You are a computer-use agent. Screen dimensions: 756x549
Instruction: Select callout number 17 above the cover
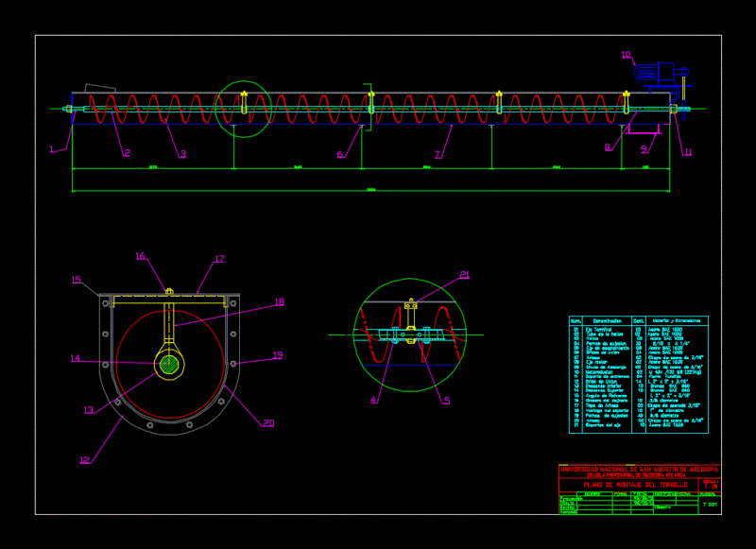(x=219, y=259)
